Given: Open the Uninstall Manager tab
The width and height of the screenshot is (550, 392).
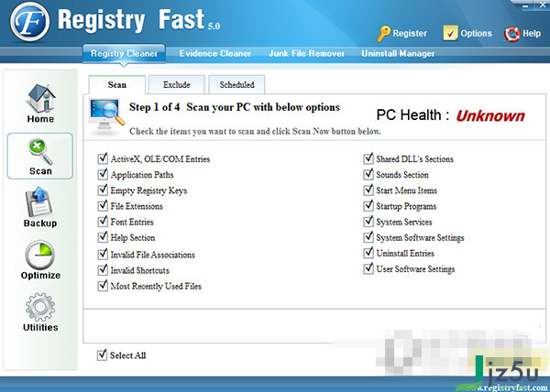Looking at the screenshot, I should 398,54.
